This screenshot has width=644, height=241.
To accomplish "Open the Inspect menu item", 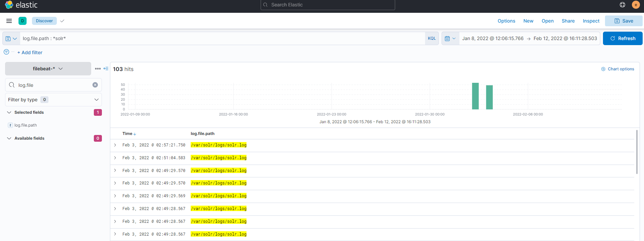I will click(x=591, y=21).
